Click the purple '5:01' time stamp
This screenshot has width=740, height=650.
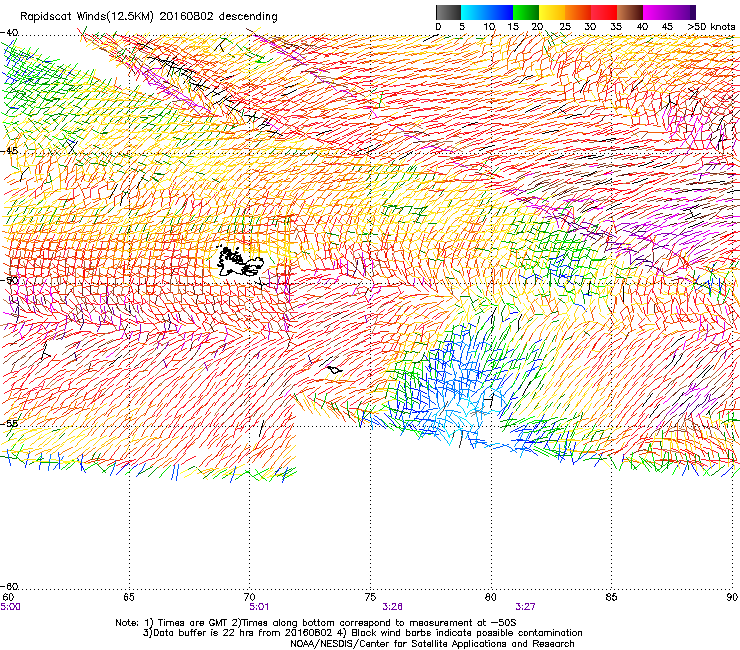(x=259, y=607)
